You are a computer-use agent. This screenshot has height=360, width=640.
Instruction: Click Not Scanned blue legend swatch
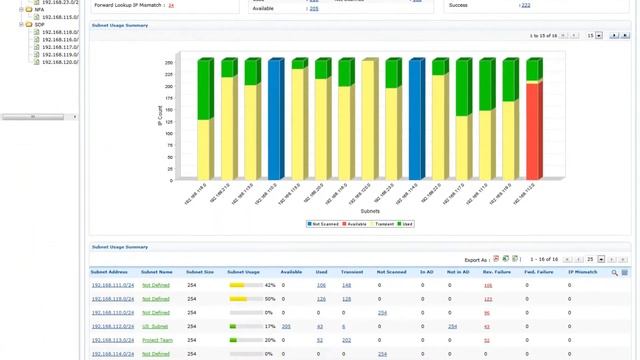click(x=309, y=224)
